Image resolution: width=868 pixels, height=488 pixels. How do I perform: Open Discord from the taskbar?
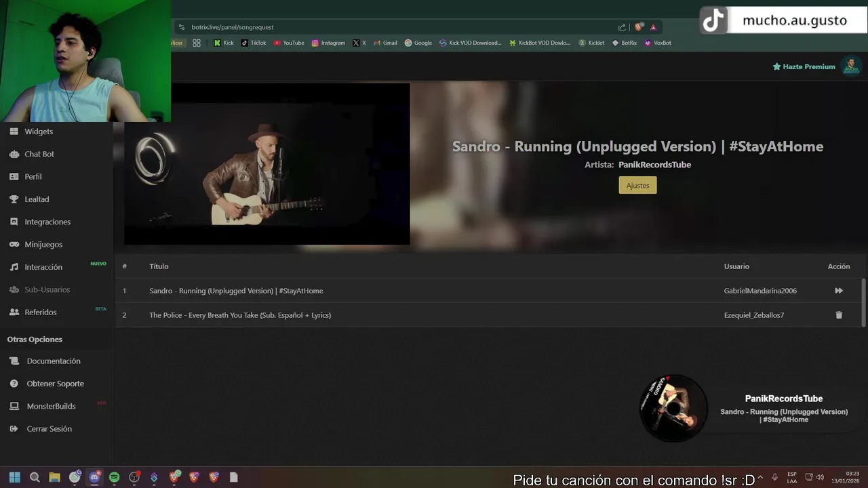click(x=94, y=477)
